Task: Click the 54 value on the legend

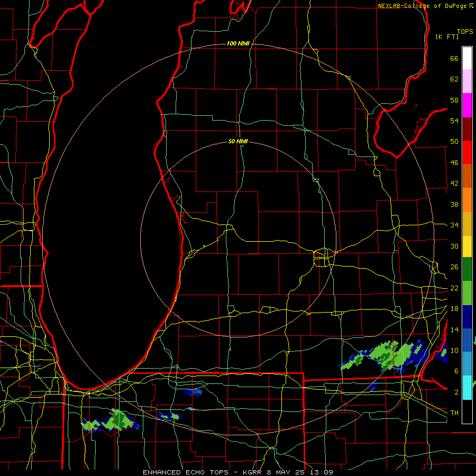Action: click(x=454, y=121)
